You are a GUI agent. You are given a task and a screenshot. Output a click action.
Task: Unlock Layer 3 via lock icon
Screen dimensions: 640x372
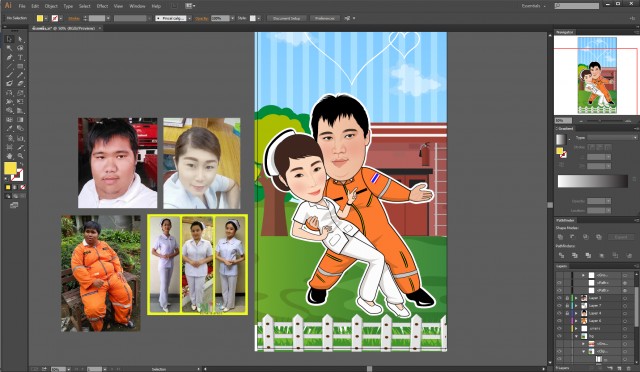(567, 298)
